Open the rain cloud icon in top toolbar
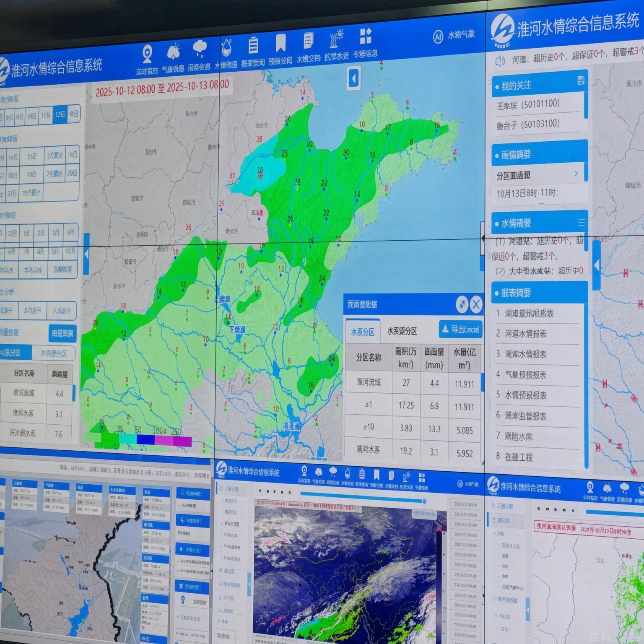 pos(200,49)
